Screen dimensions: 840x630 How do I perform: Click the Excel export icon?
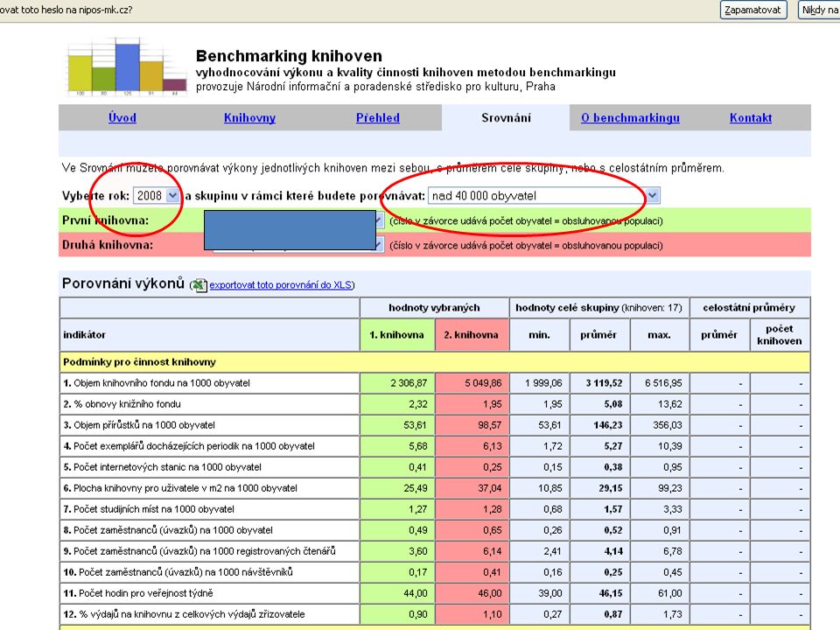tap(199, 285)
